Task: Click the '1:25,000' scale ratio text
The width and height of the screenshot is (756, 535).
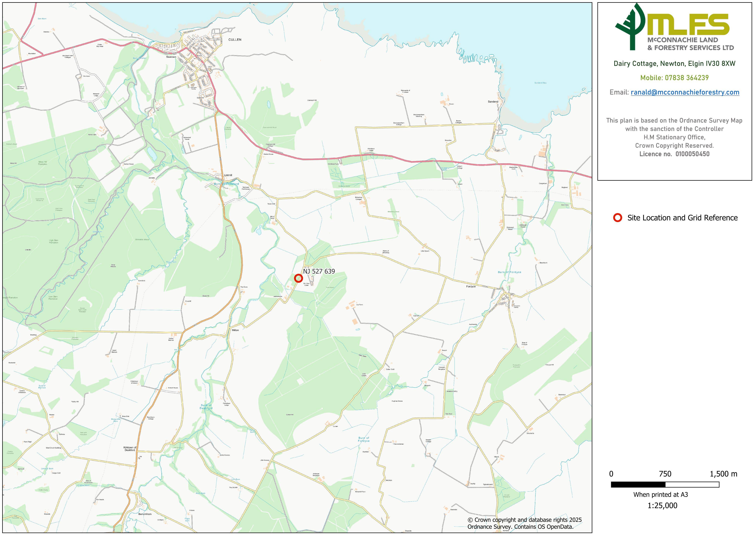Action: (x=662, y=506)
